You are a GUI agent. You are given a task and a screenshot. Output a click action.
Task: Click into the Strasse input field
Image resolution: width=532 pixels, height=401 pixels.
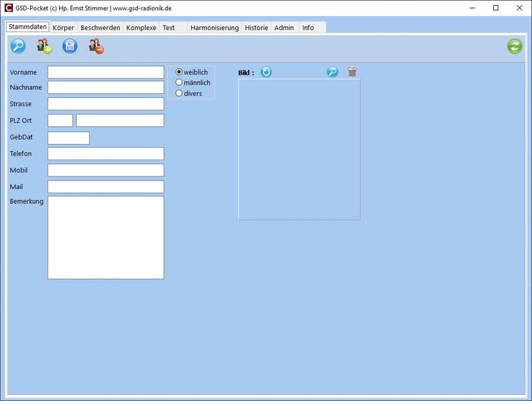point(106,104)
